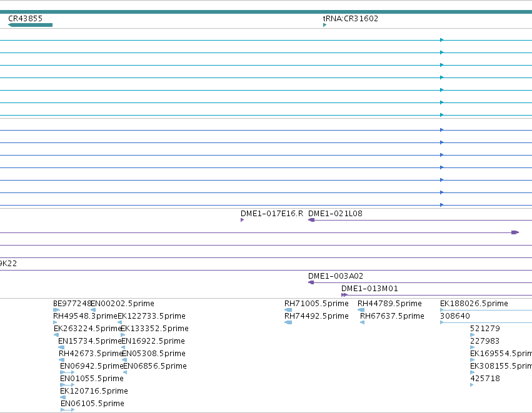532x413 pixels.
Task: Click the RH44789.5prime label
Action: point(390,303)
